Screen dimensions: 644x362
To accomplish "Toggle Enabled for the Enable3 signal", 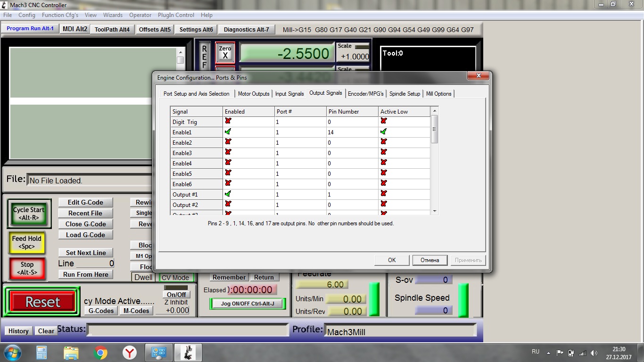I will 228,153.
